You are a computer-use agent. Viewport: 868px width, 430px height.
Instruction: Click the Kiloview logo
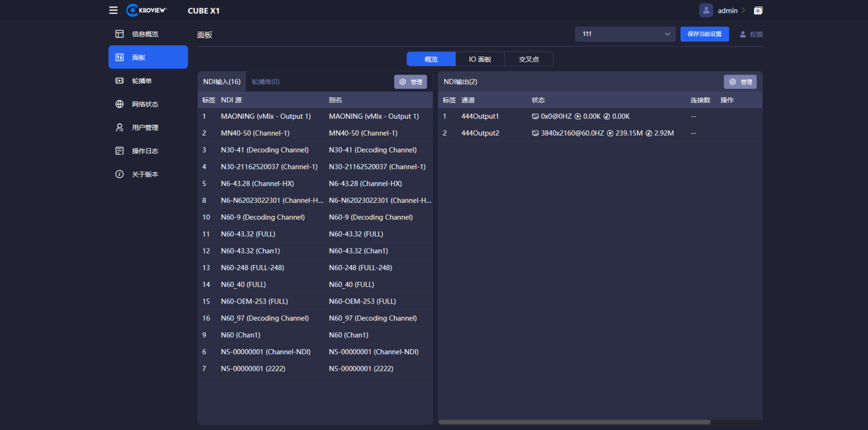[x=146, y=10]
